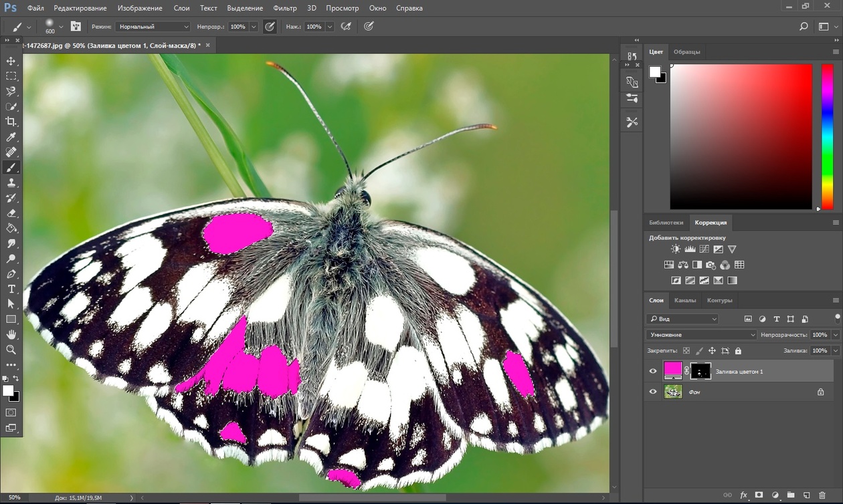Screen dimensions: 843x504
Task: Choose the Hand tool
Action: [x=11, y=334]
